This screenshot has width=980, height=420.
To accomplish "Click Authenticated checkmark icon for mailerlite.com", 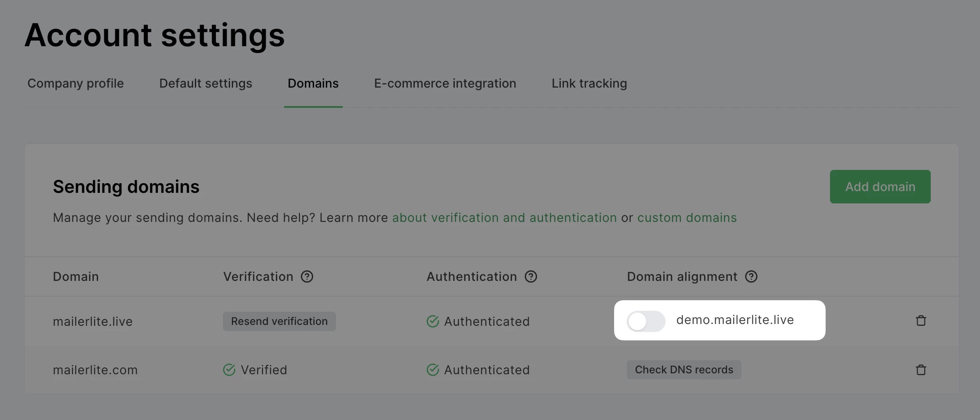I will [433, 370].
